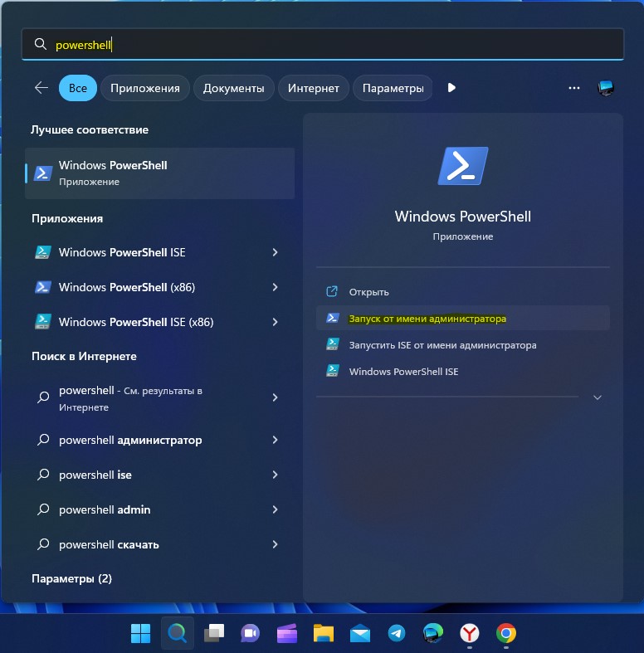644x653 pixels.
Task: Select the 'powershell admin' web suggestion
Action: pos(160,509)
